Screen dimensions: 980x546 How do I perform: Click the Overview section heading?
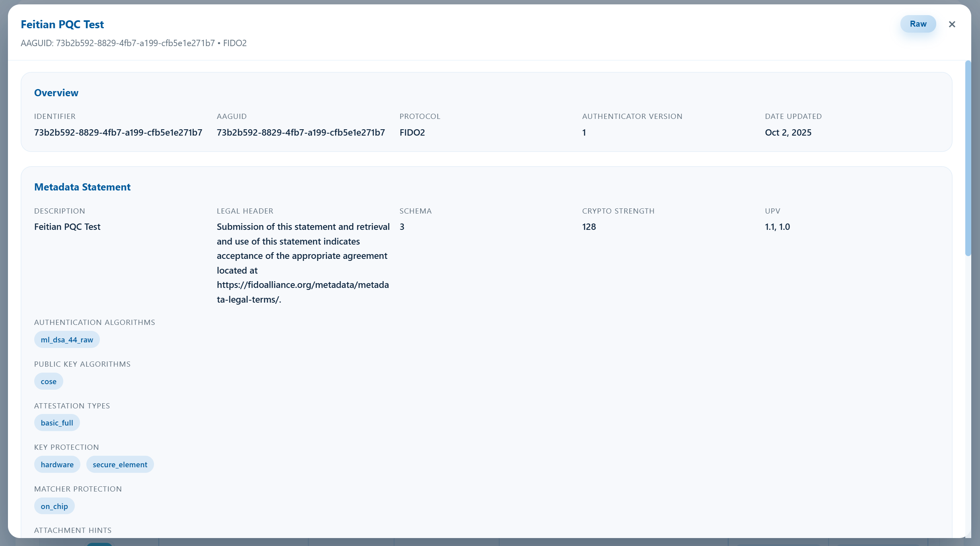56,93
